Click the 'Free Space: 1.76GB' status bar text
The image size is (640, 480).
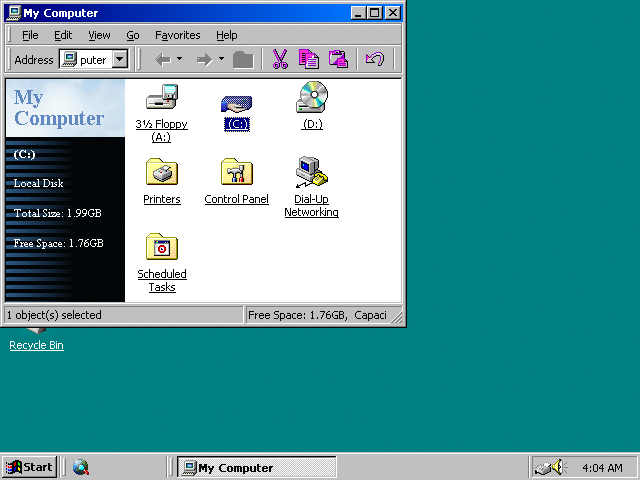(x=298, y=315)
